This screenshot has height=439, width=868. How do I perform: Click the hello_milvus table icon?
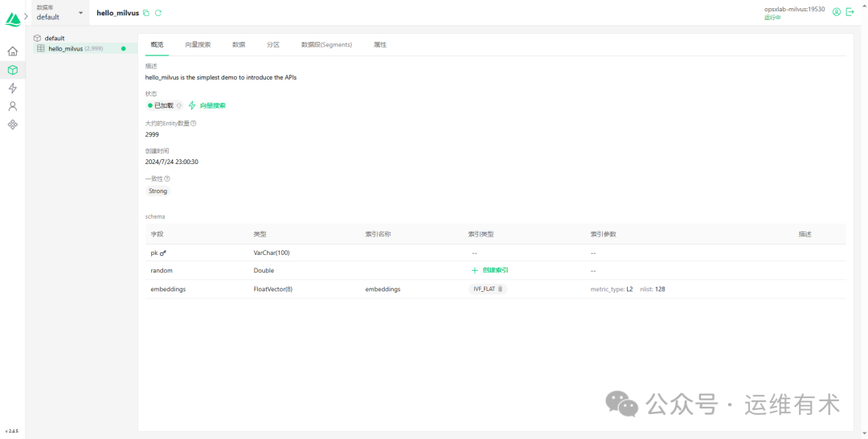tap(40, 49)
